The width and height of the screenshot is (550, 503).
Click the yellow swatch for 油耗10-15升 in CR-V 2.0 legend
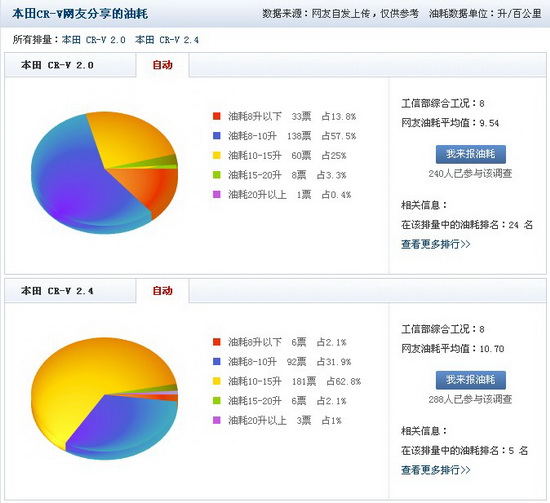(217, 155)
